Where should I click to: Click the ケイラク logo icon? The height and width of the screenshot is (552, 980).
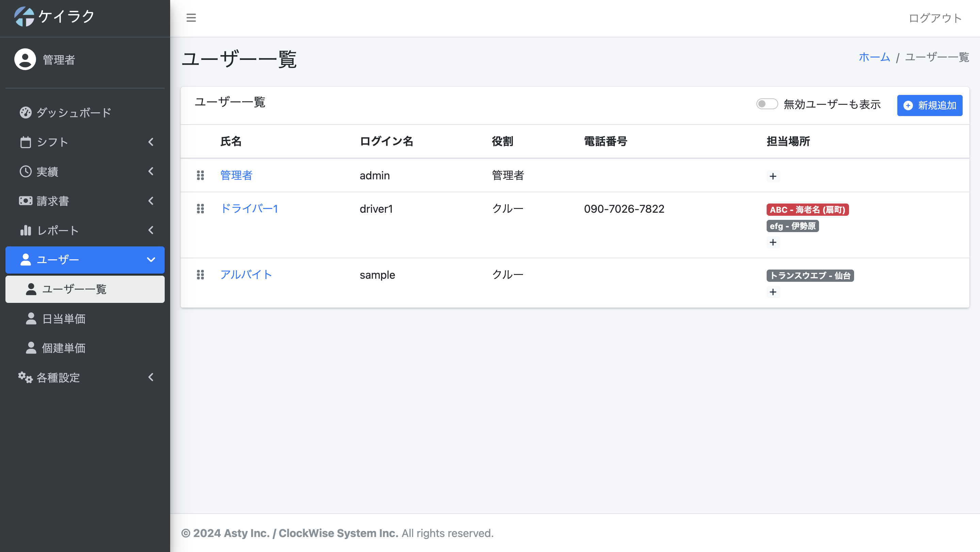click(x=24, y=16)
